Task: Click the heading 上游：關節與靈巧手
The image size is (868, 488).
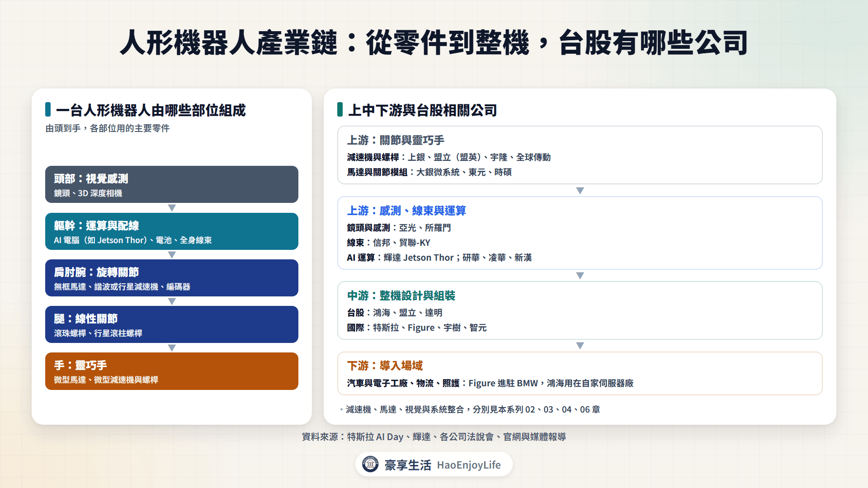Action: (396, 141)
